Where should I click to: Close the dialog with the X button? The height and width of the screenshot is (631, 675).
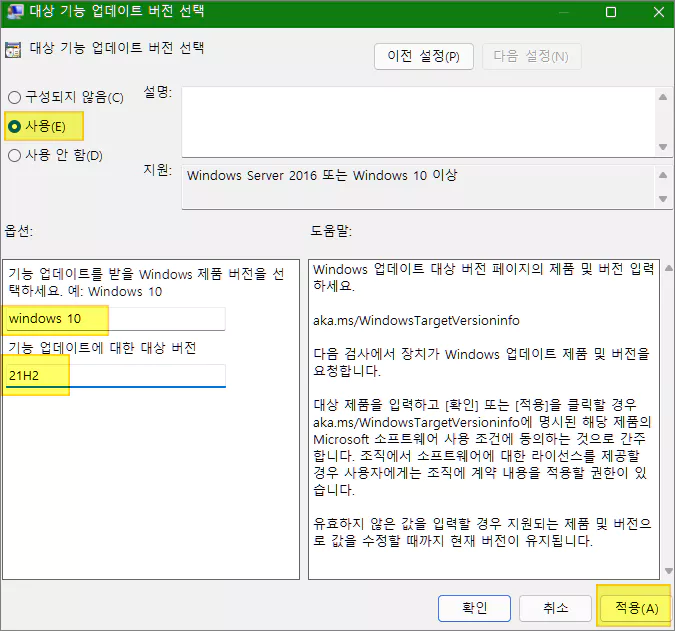[659, 12]
